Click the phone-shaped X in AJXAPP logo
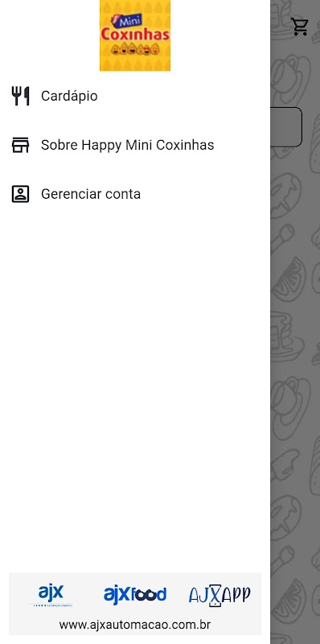320x644 pixels. click(215, 595)
